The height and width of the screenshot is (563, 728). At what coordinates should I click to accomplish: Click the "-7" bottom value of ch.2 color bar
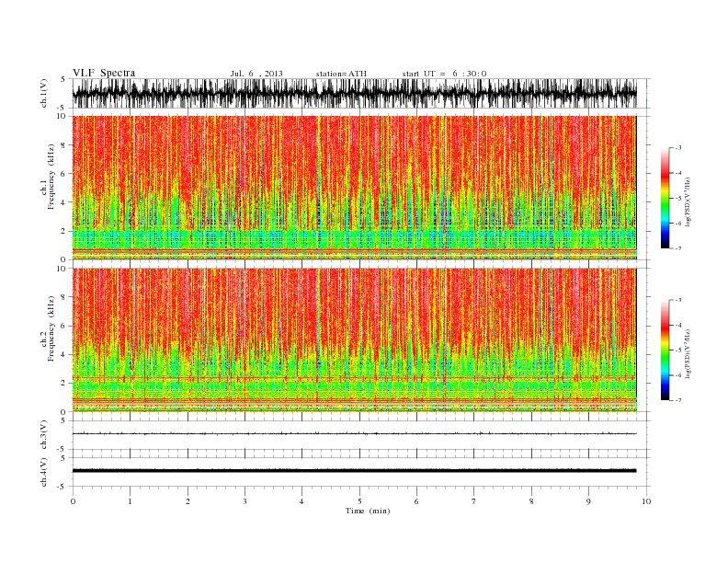[677, 400]
